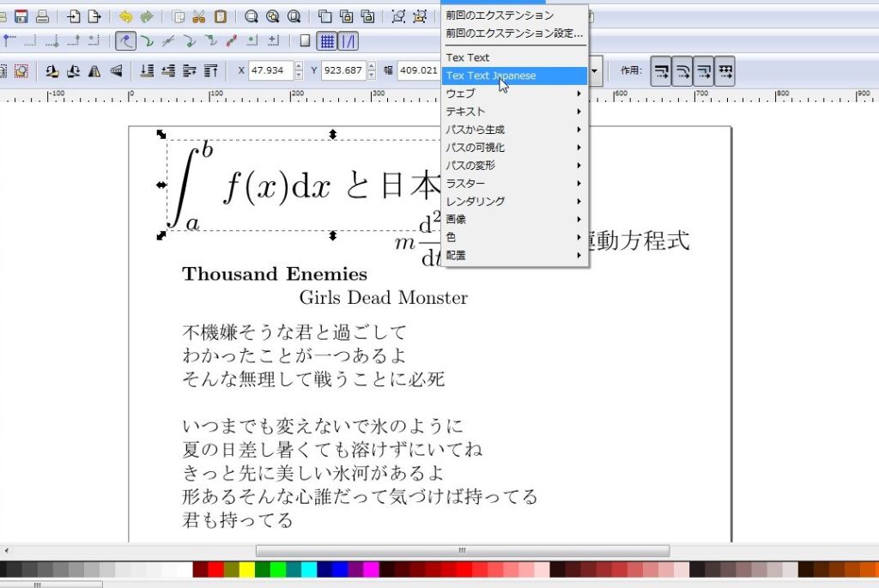Viewport: 879px width, 588px height.
Task: Open the units dropdown arrow
Action: pos(595,71)
